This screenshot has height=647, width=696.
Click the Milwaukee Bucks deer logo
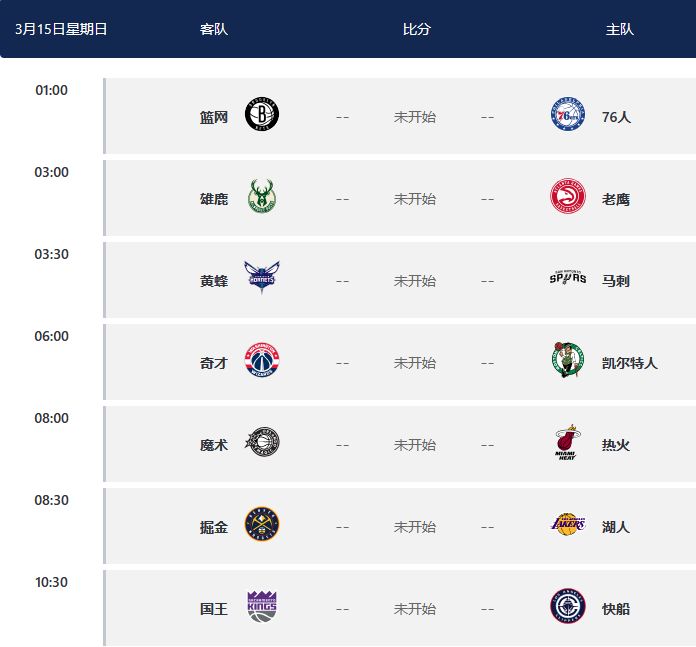click(x=262, y=196)
